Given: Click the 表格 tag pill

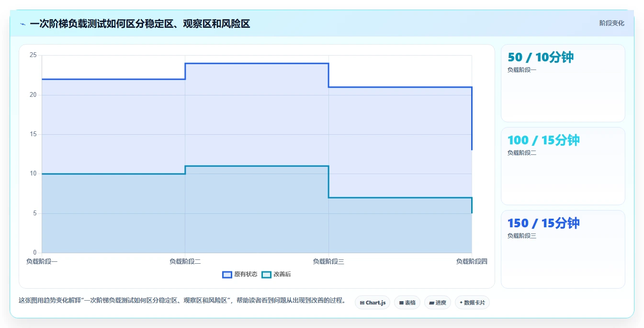Looking at the screenshot, I should point(407,303).
